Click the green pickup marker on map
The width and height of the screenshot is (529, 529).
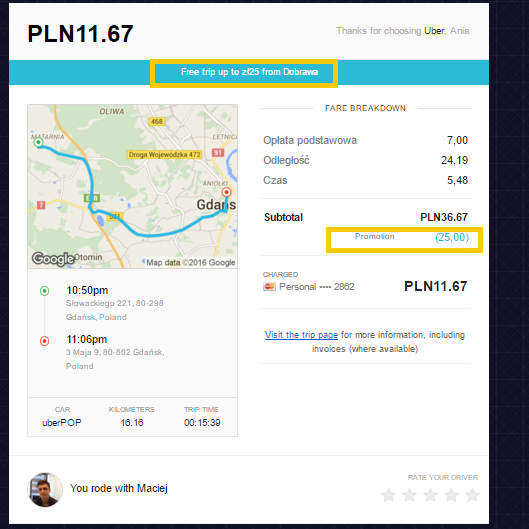[x=38, y=142]
